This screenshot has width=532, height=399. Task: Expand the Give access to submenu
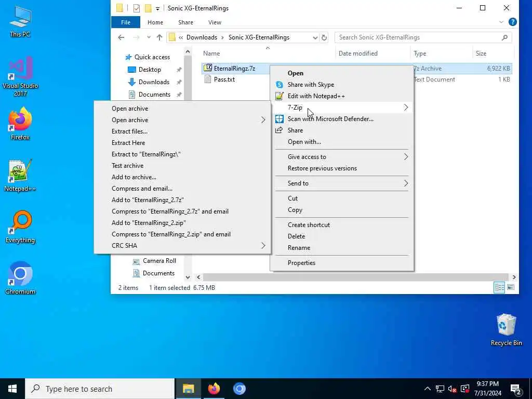(x=406, y=157)
